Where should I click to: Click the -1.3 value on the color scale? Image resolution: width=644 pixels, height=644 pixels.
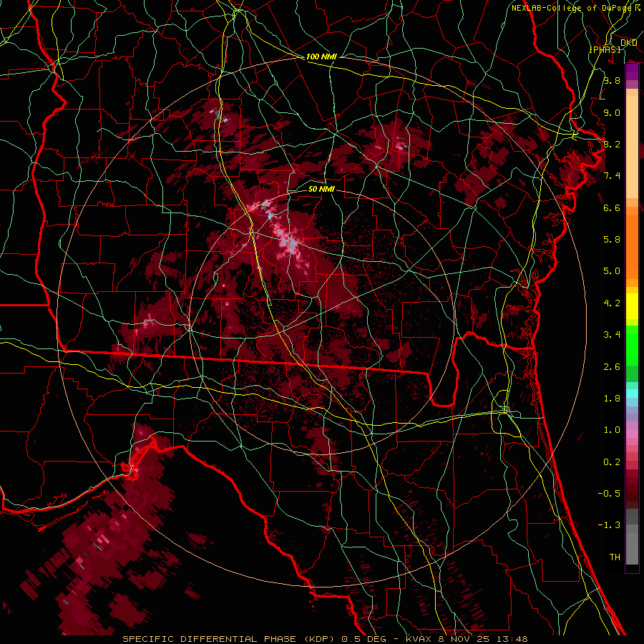(610, 525)
